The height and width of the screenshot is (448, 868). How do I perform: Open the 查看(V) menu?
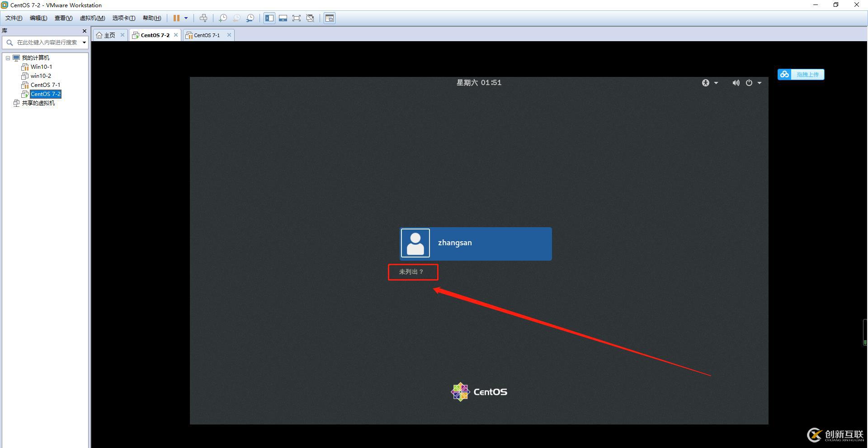click(63, 18)
